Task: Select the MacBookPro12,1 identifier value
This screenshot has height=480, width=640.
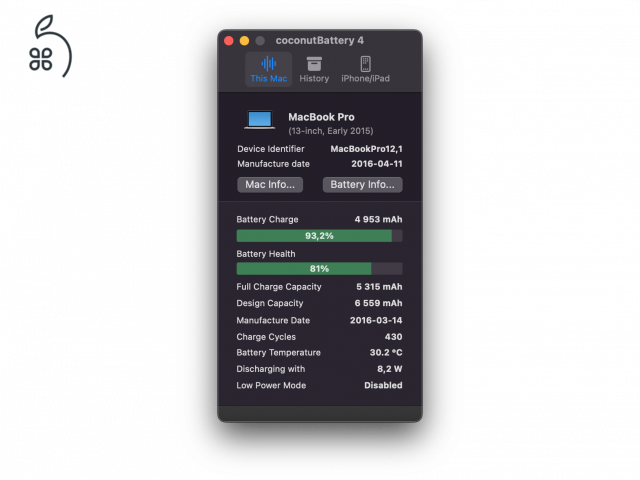Action: [366, 149]
